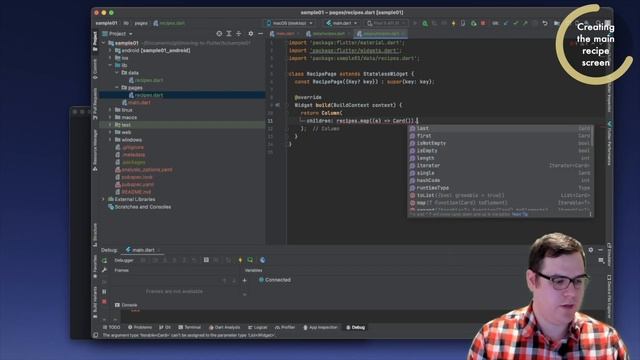This screenshot has height=360, width=640.
Task: Stop debugging with red Debug sidebar button
Action: point(104,302)
